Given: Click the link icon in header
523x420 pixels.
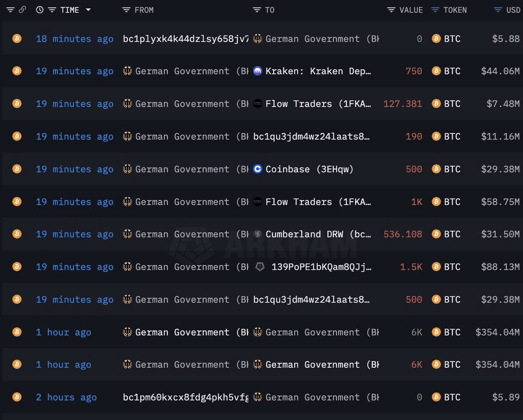Looking at the screenshot, I should (x=22, y=9).
